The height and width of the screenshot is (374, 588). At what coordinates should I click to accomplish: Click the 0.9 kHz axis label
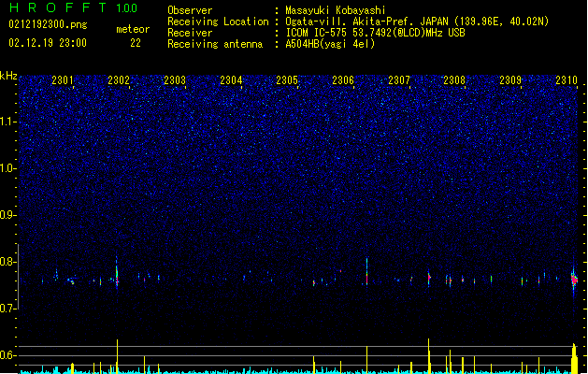[x=8, y=215]
